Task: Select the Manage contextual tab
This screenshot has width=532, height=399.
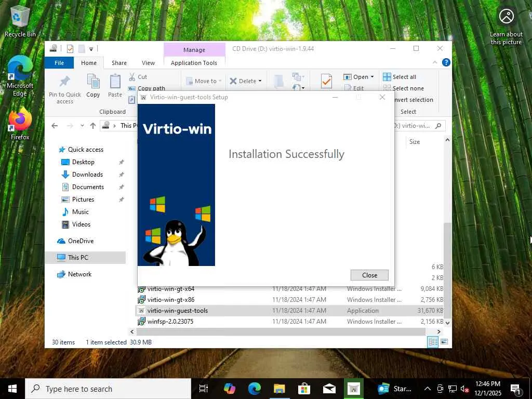Action: point(194,49)
